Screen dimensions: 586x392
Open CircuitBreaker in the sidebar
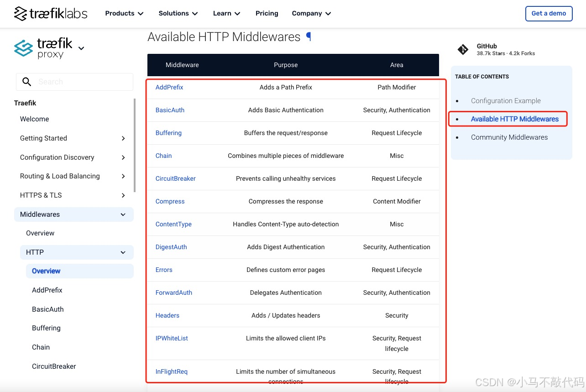pyautogui.click(x=54, y=366)
